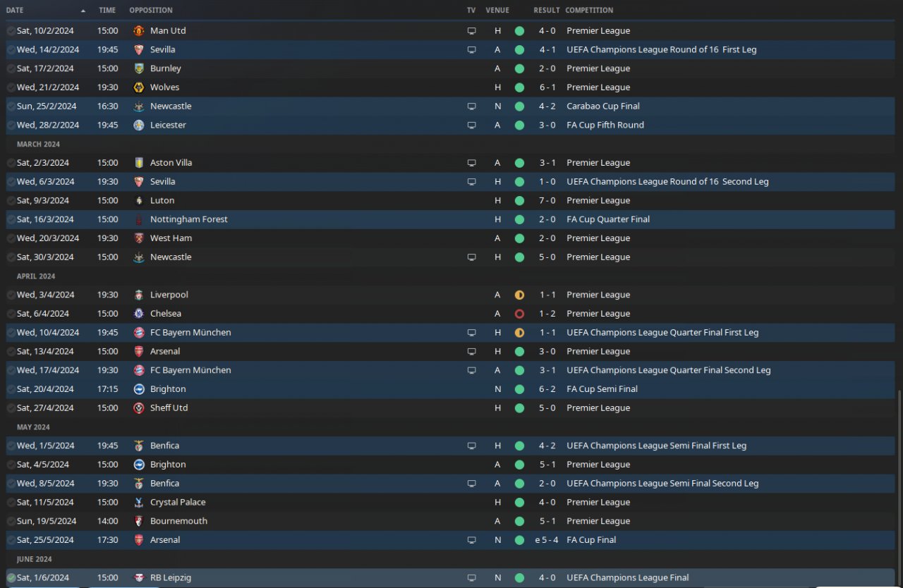This screenshot has width=903, height=588.
Task: Click the Liverpool club badge
Action: (139, 295)
